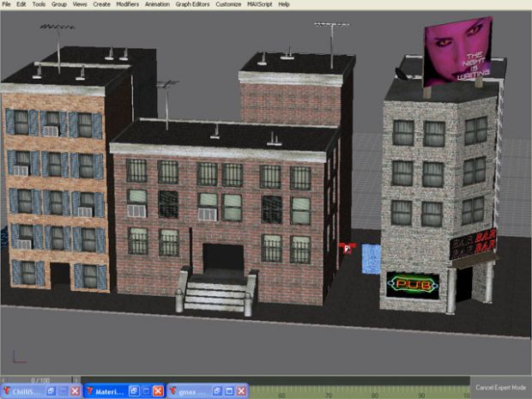Screen dimensions: 532x399
Task: Click the 0 / 100 time slider handle
Action: click(x=40, y=380)
